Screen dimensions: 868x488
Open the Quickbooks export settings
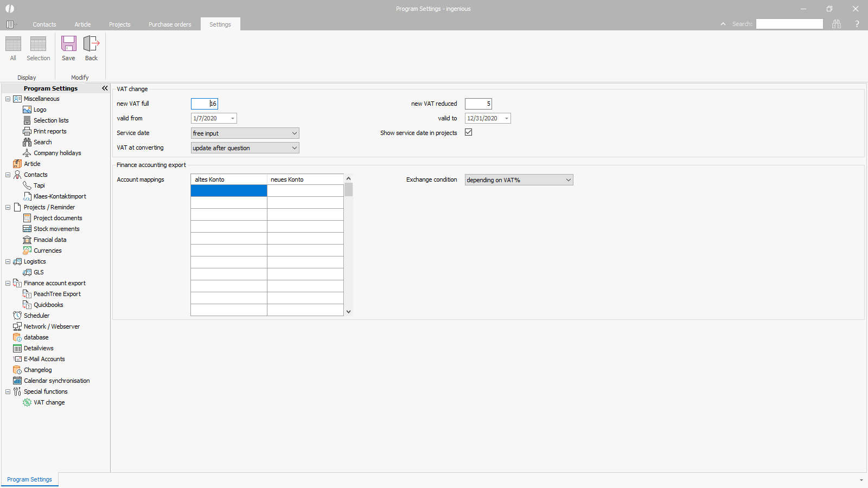pos(48,305)
